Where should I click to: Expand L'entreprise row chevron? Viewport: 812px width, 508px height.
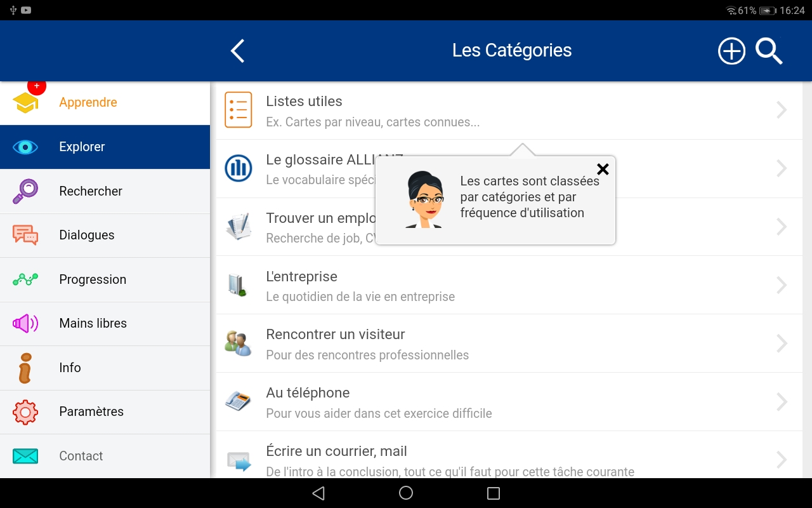click(x=782, y=285)
